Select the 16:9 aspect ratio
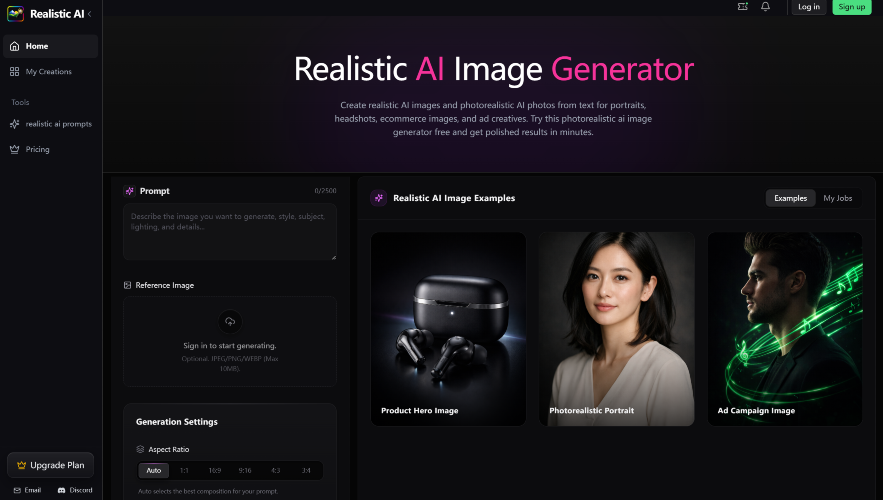Screen dimensions: 883x500 click(215, 470)
